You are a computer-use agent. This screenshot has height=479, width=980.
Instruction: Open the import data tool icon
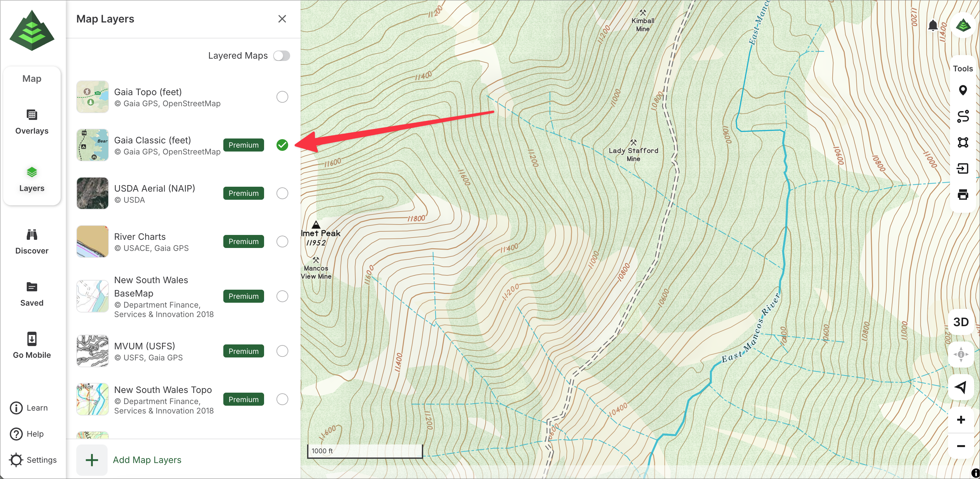click(x=962, y=168)
